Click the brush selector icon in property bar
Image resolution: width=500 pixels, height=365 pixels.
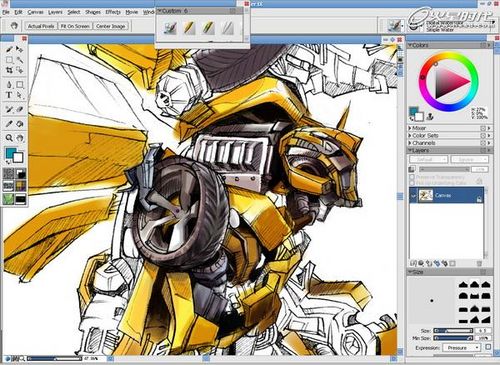pyautogui.click(x=395, y=26)
